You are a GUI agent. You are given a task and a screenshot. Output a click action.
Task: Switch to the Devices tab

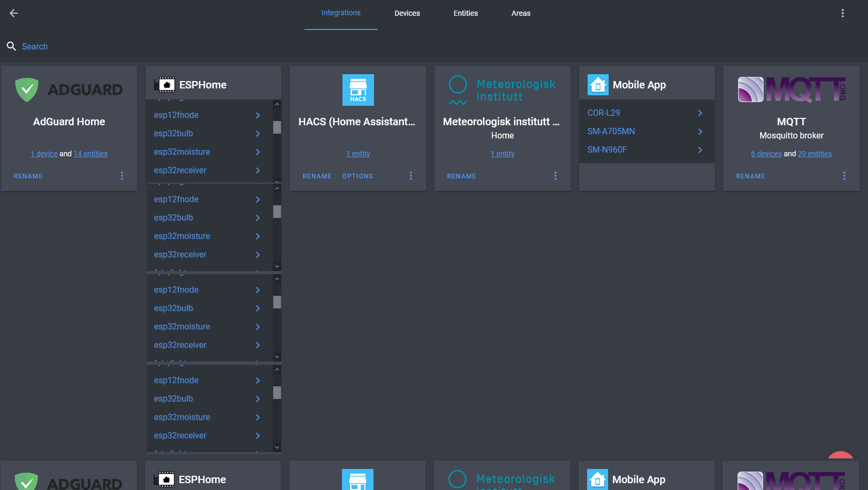pyautogui.click(x=407, y=13)
